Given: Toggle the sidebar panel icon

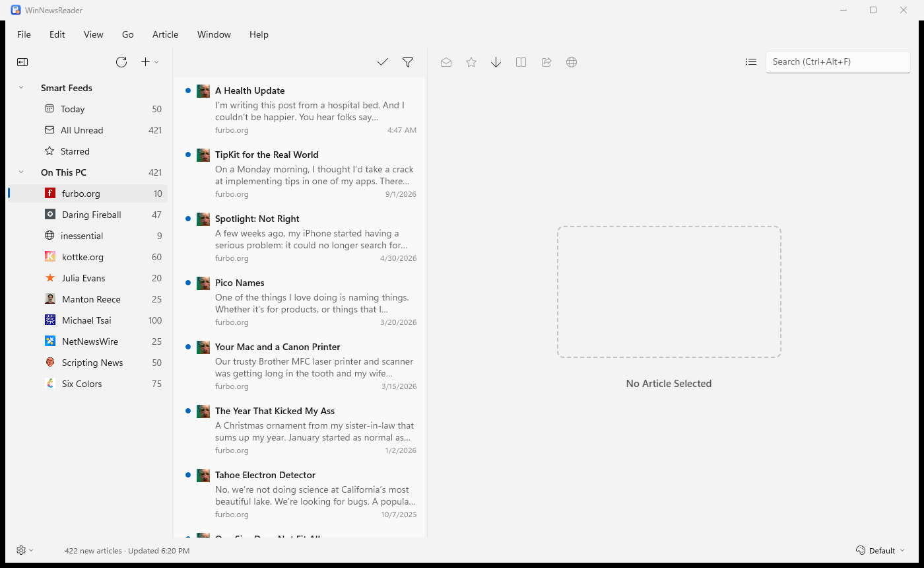Looking at the screenshot, I should click(x=22, y=62).
